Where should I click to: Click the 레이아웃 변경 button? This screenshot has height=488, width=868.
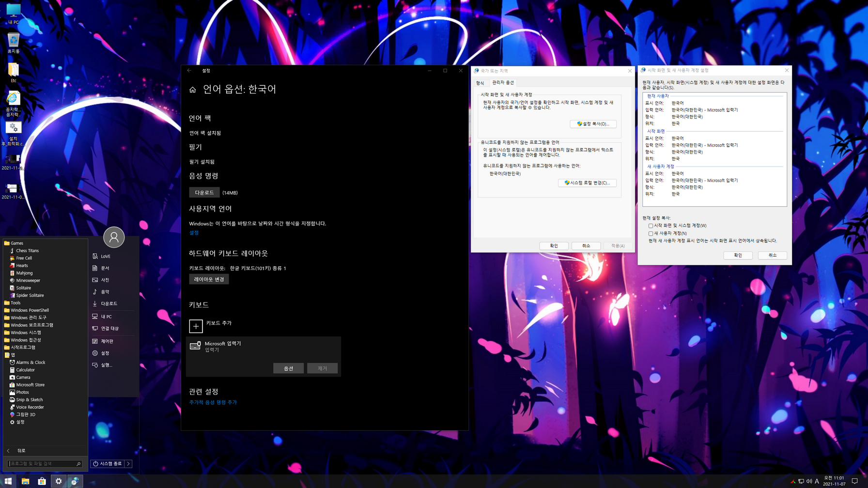pyautogui.click(x=209, y=279)
